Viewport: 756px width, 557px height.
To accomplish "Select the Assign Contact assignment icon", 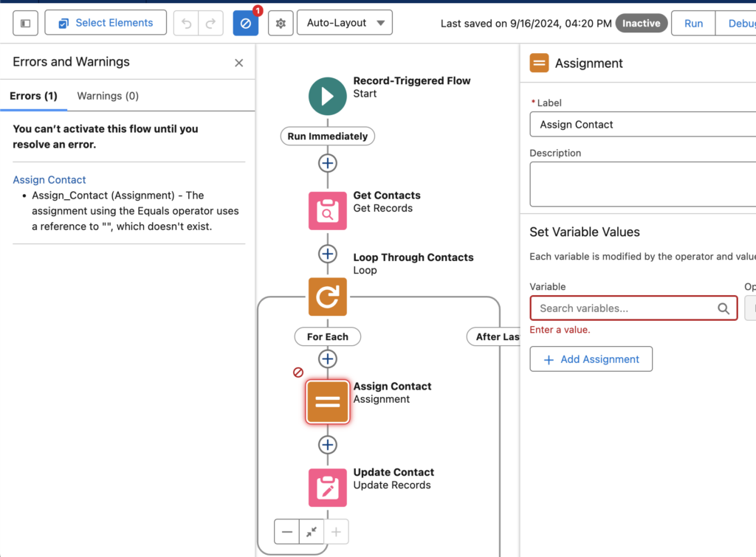I will click(327, 402).
